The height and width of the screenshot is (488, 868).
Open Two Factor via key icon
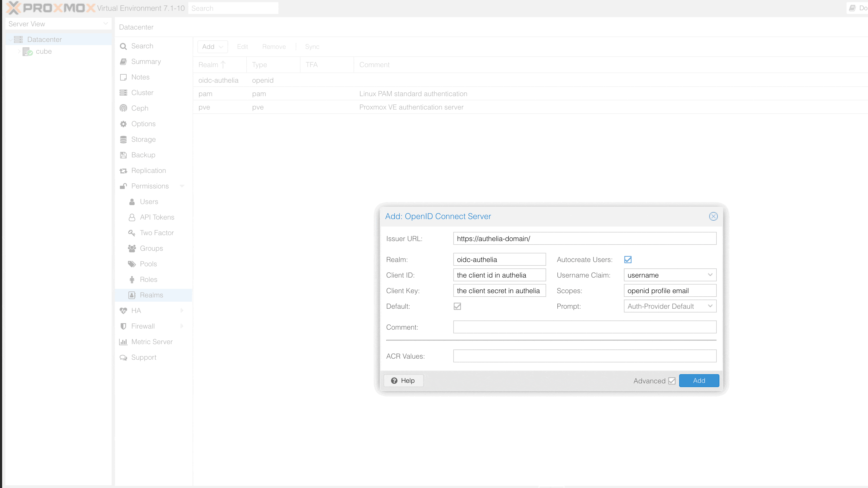pyautogui.click(x=132, y=233)
